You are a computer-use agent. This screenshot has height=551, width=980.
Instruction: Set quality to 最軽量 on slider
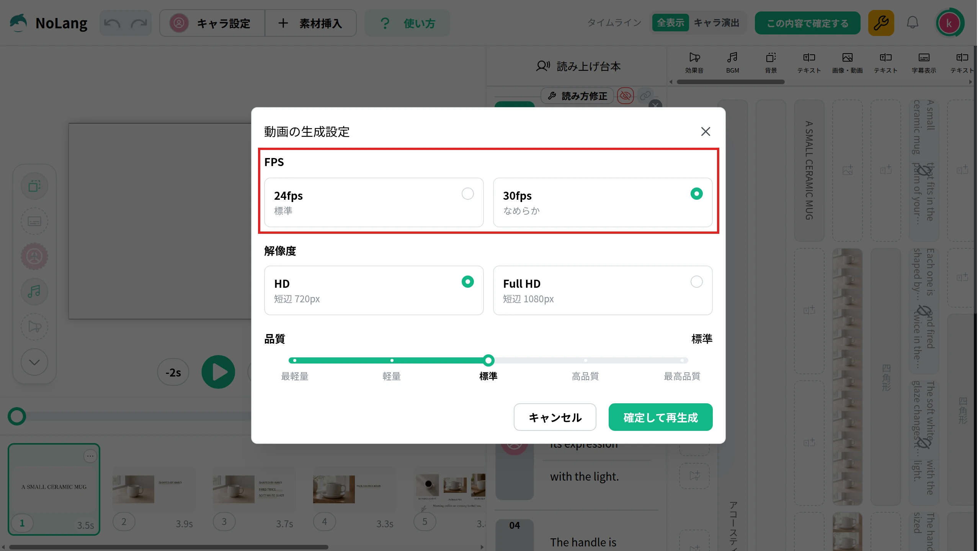pyautogui.click(x=295, y=360)
